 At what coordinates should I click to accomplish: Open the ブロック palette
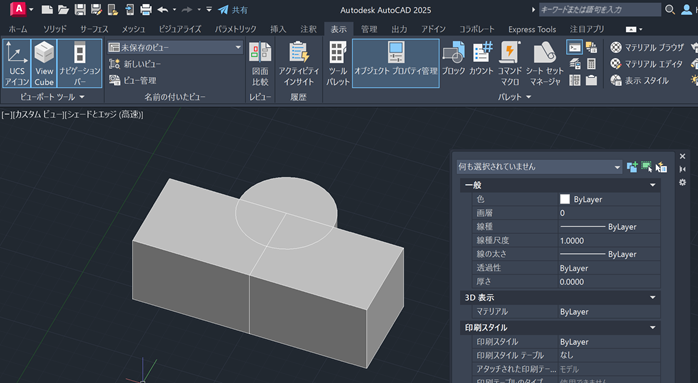tap(453, 59)
